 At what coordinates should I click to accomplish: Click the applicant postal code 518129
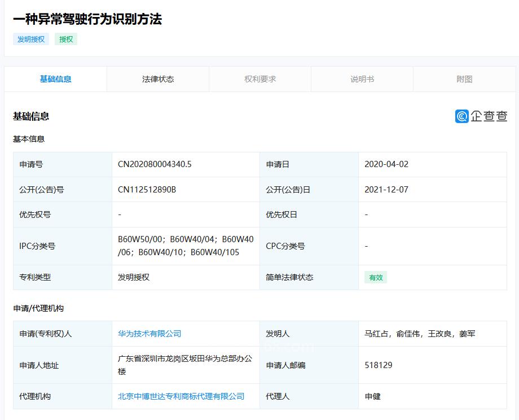tap(379, 365)
